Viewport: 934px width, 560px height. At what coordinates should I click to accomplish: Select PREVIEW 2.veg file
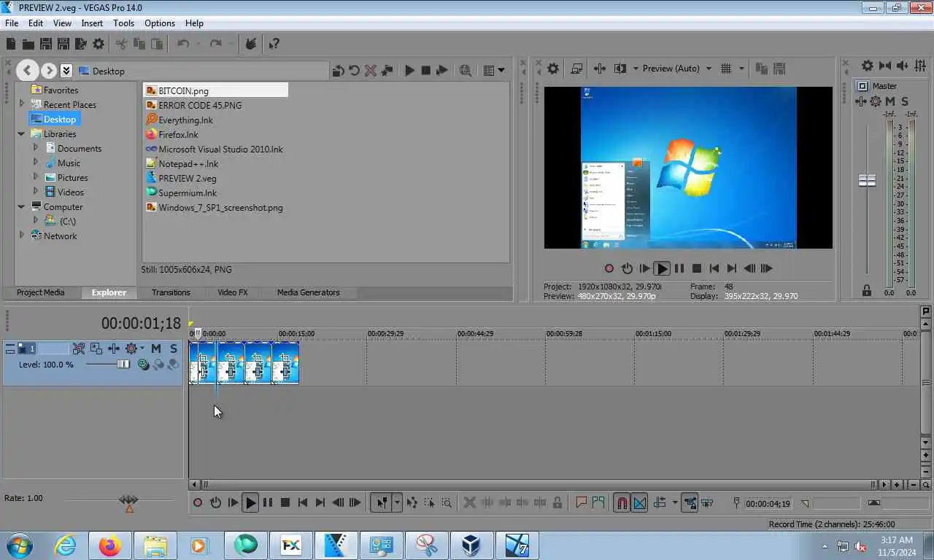click(181, 178)
